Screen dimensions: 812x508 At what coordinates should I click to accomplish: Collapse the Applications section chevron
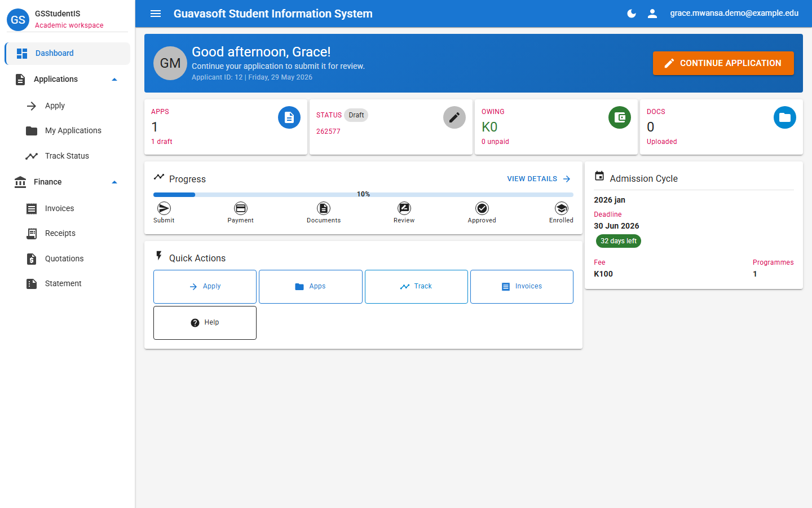(x=114, y=80)
